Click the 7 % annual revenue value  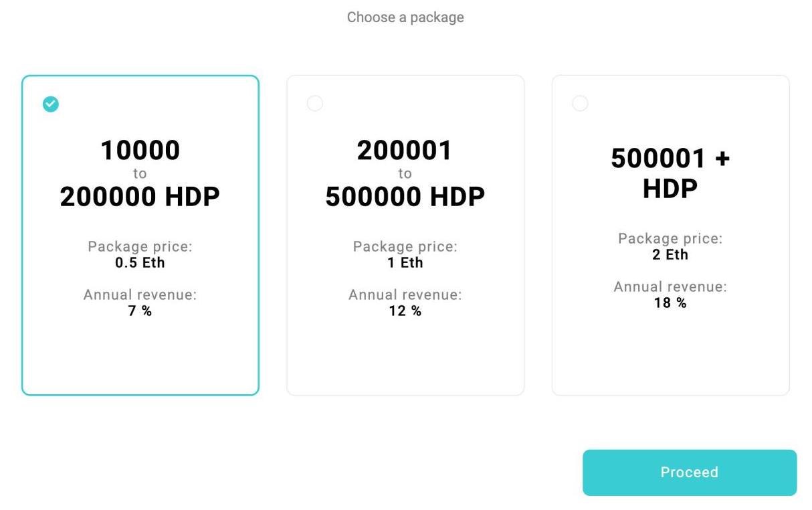click(x=140, y=311)
